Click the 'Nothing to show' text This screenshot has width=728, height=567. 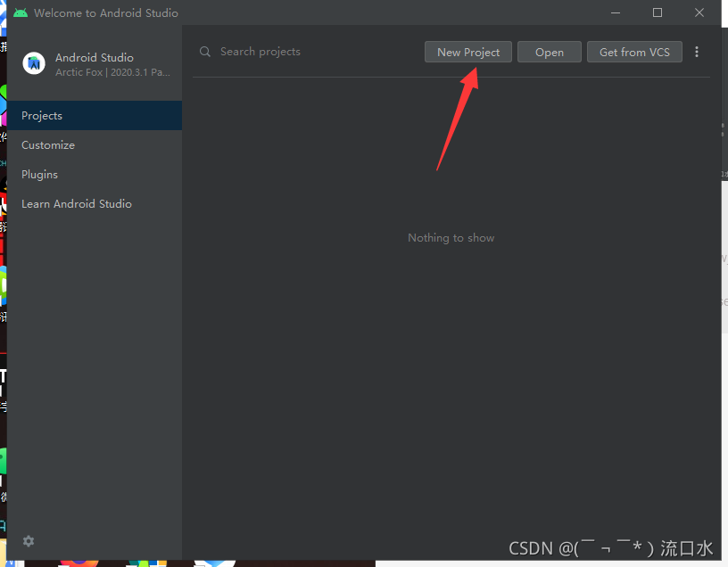451,238
